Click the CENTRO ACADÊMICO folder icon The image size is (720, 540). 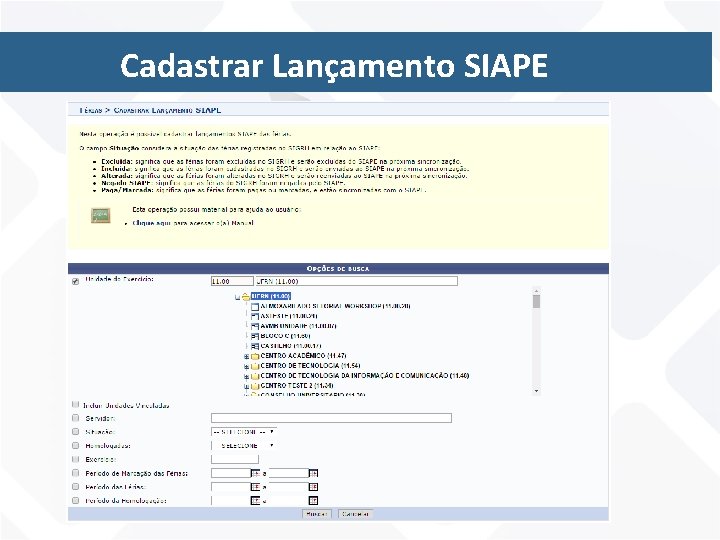coord(255,356)
